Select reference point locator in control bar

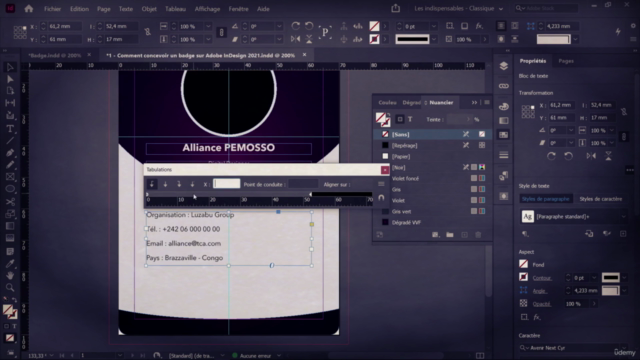coord(20,32)
